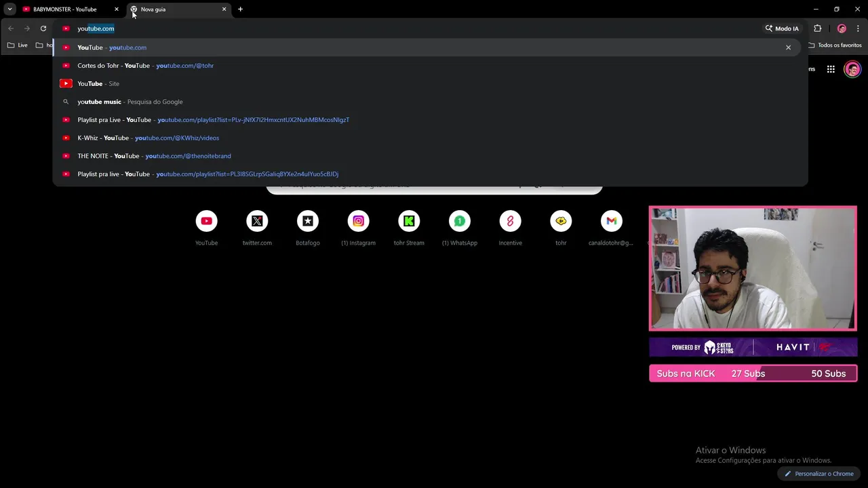Image resolution: width=868 pixels, height=488 pixels.
Task: Open the WhatsApp shortcut tile
Action: coord(459,228)
